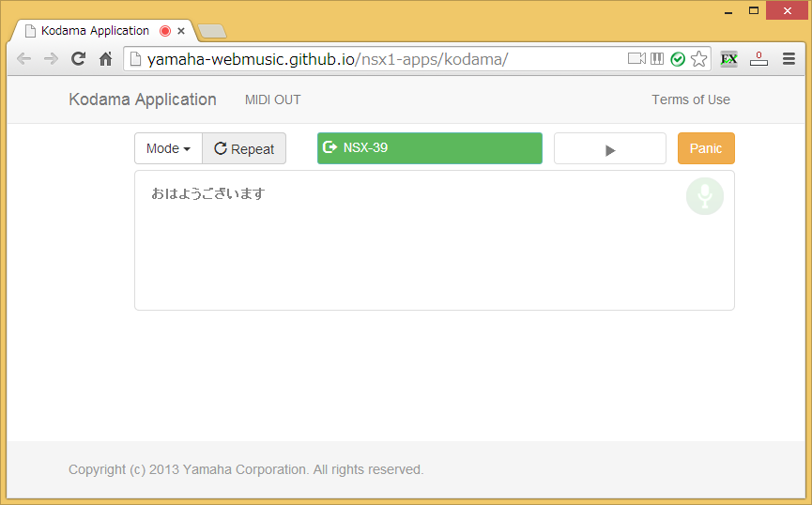
Task: Bookmark this page with the star icon
Action: [x=698, y=58]
